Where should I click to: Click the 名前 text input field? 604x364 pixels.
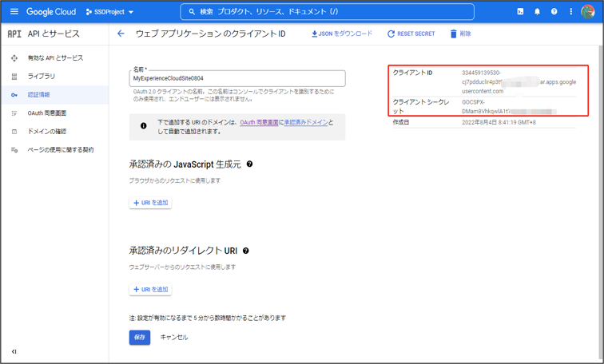pos(237,79)
